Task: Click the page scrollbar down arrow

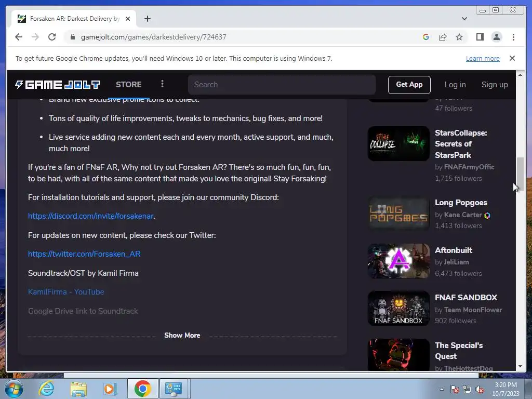Action: pyautogui.click(x=520, y=366)
